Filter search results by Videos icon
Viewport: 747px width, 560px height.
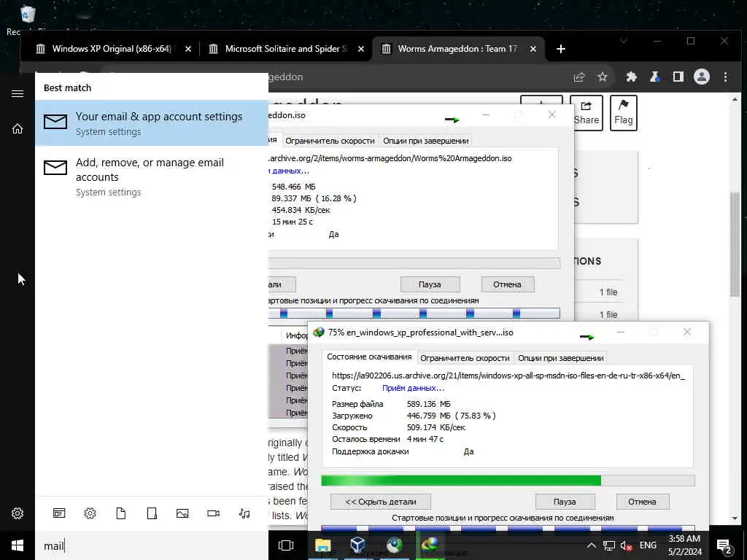(x=214, y=513)
